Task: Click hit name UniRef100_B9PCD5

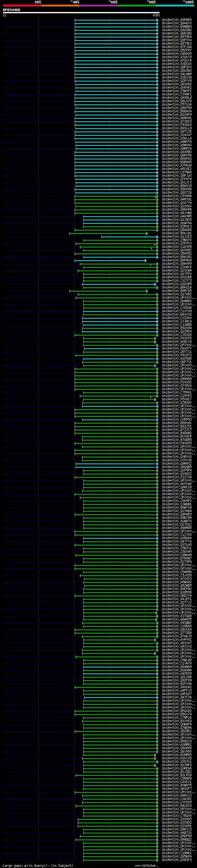Action: (x=176, y=291)
